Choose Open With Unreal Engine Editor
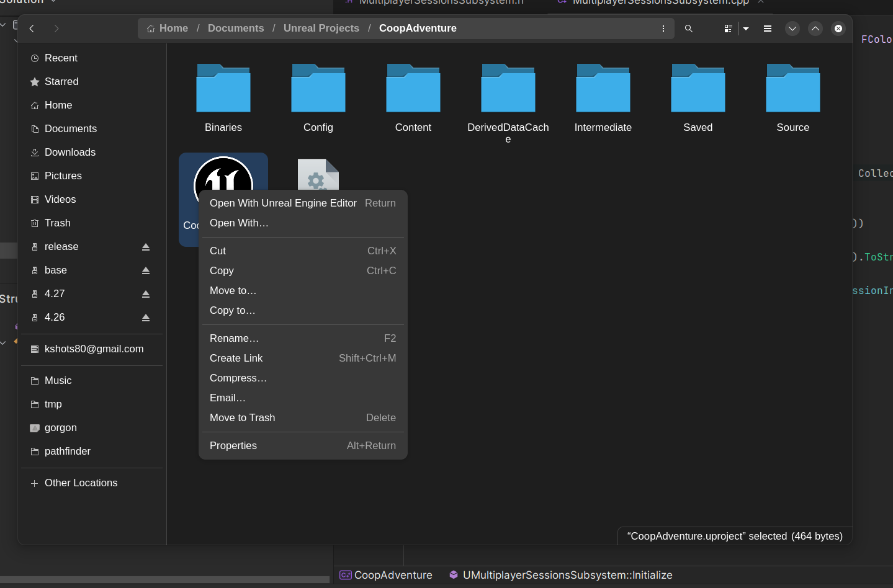This screenshot has width=893, height=588. 283,203
